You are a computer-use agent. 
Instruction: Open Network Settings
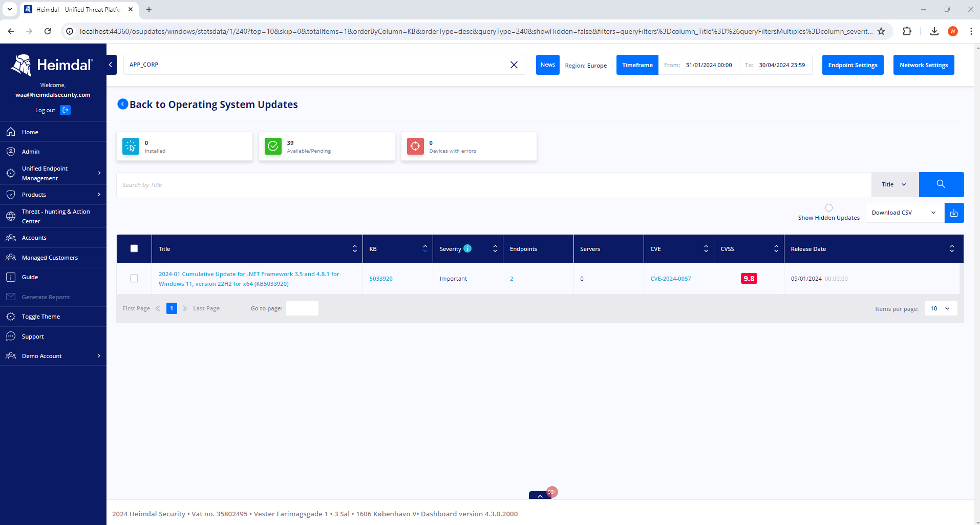point(924,65)
